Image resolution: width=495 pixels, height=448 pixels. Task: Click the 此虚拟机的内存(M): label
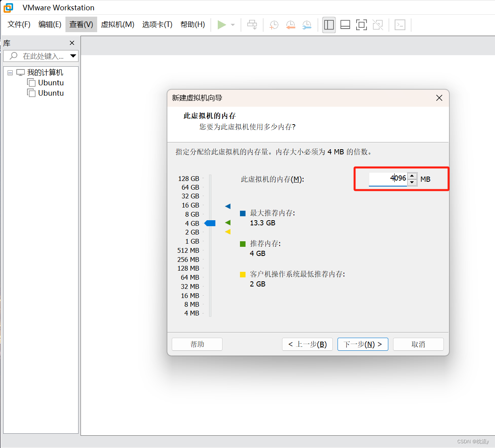272,179
